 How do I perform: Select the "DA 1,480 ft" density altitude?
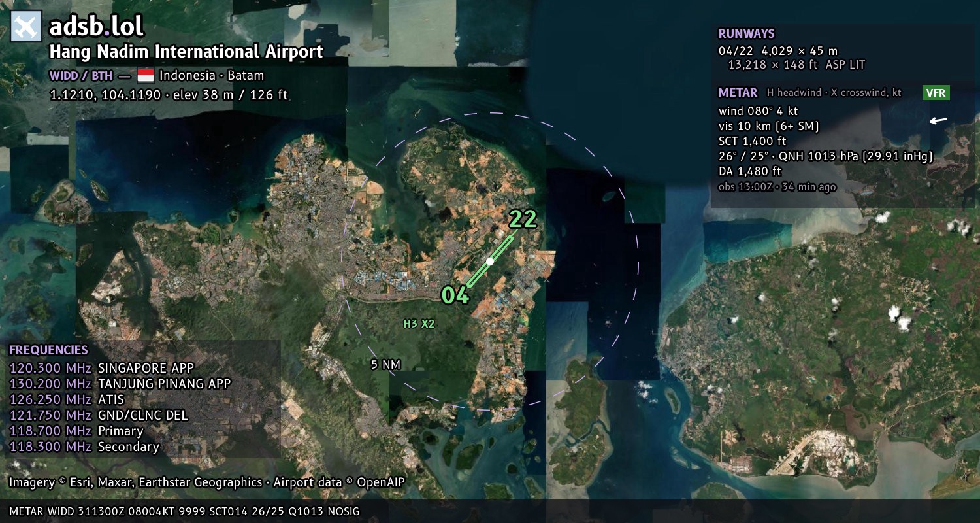coord(750,171)
